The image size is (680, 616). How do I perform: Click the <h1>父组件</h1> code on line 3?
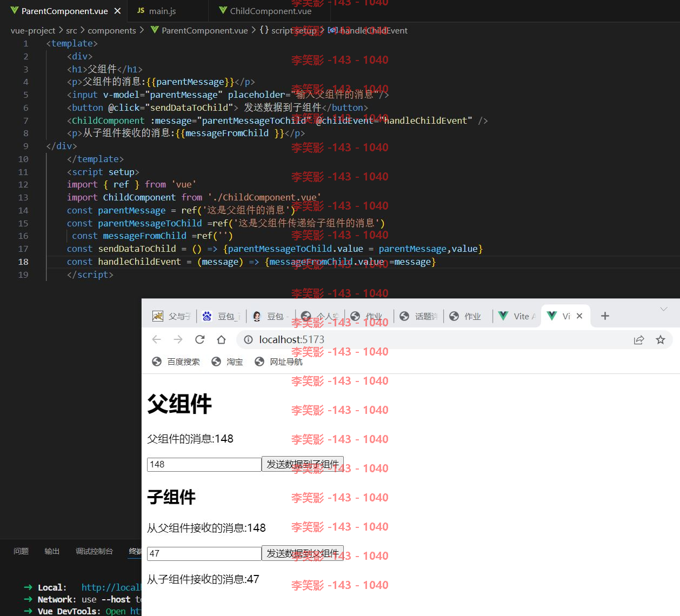105,69
